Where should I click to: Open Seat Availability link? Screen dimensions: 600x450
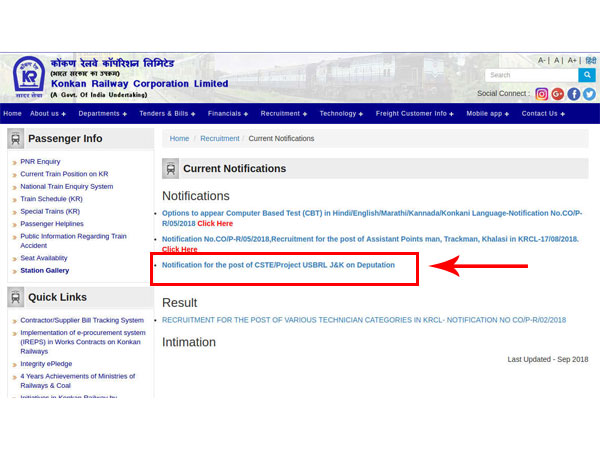pyautogui.click(x=44, y=258)
